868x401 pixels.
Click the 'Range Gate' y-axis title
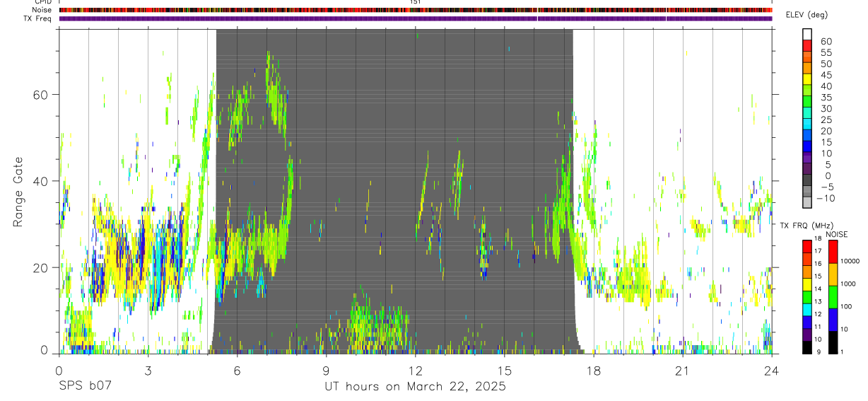(18, 192)
